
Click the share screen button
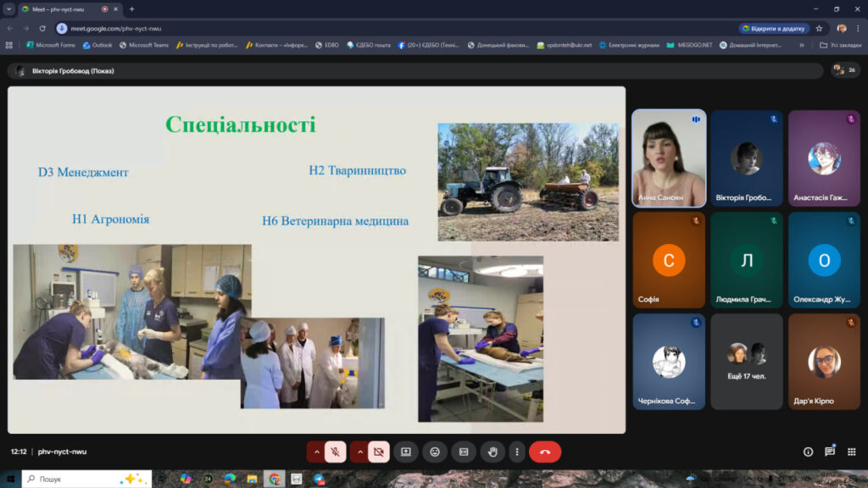pos(406,452)
